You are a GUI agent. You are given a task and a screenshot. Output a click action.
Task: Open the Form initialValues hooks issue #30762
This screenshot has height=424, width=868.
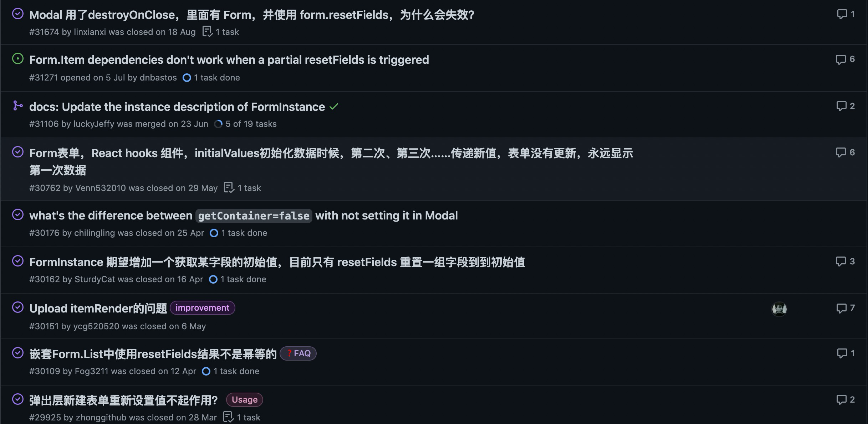[331, 161]
